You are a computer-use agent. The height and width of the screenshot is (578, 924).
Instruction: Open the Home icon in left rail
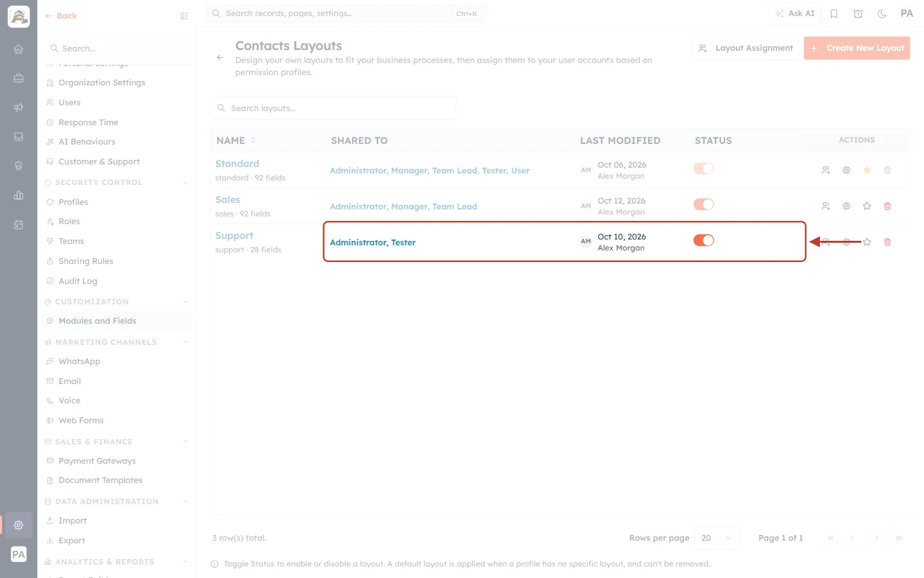[19, 49]
